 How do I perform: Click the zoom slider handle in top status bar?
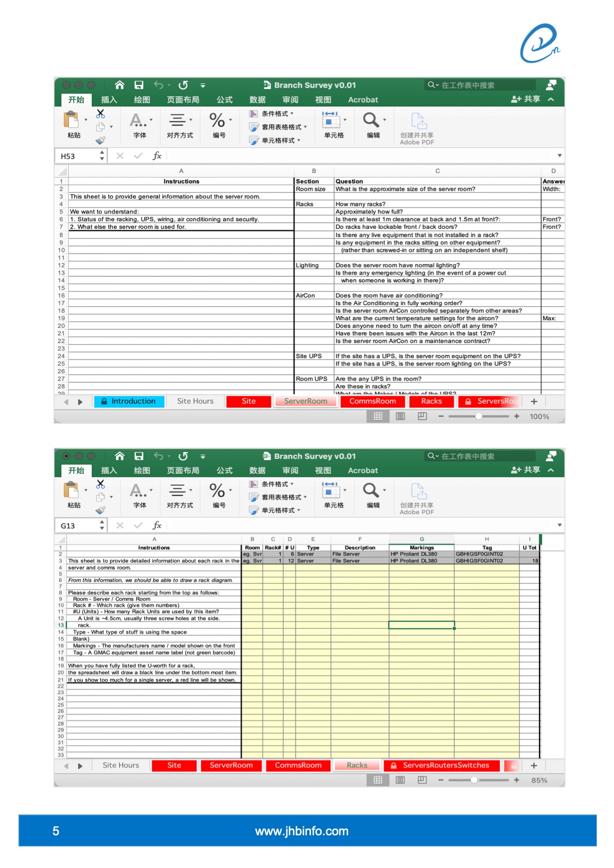[x=478, y=416]
